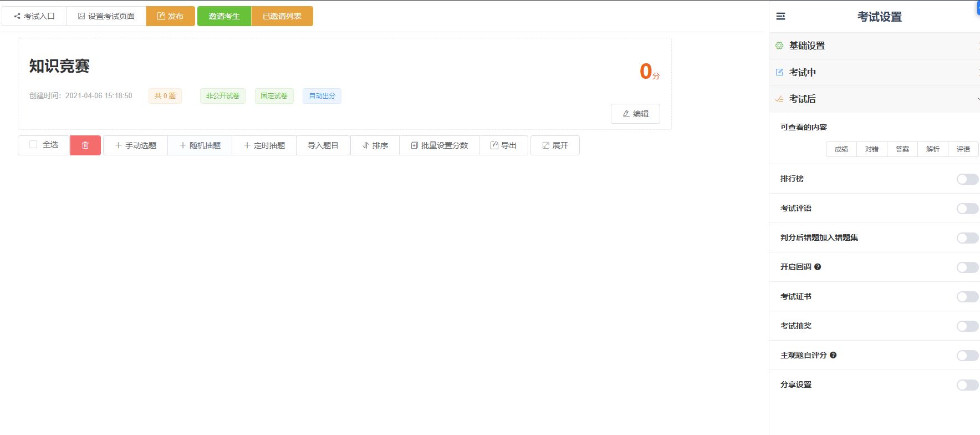Screen dimensions: 980x435
Task: Select 答案 in viewable content options
Action: (x=902, y=149)
